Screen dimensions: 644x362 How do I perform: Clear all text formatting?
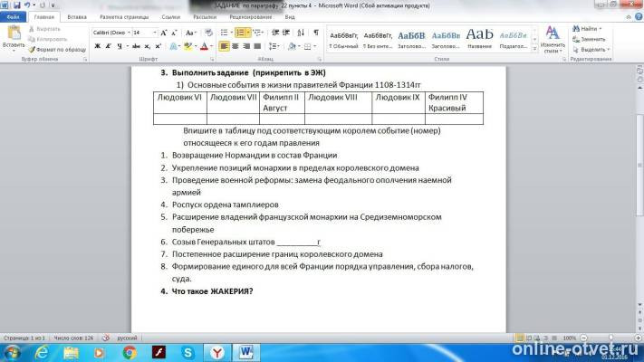point(208,33)
